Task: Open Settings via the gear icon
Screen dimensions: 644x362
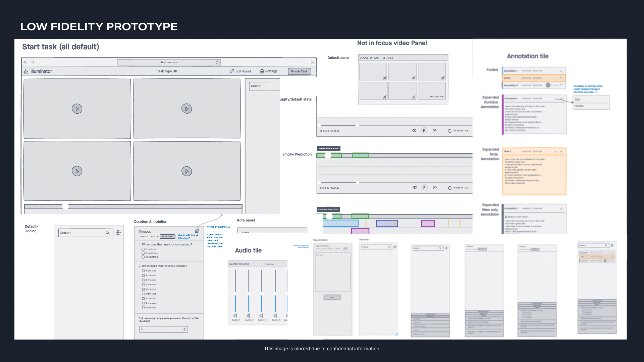Action: [262, 71]
